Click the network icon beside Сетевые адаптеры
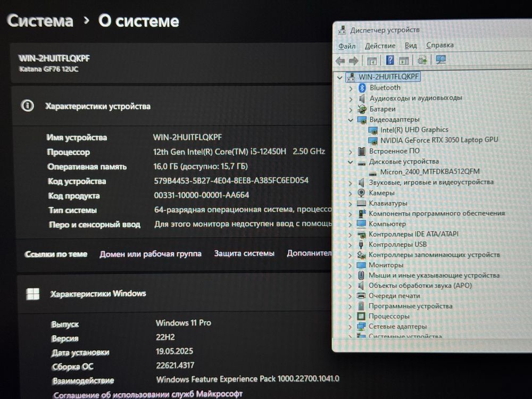 point(361,327)
